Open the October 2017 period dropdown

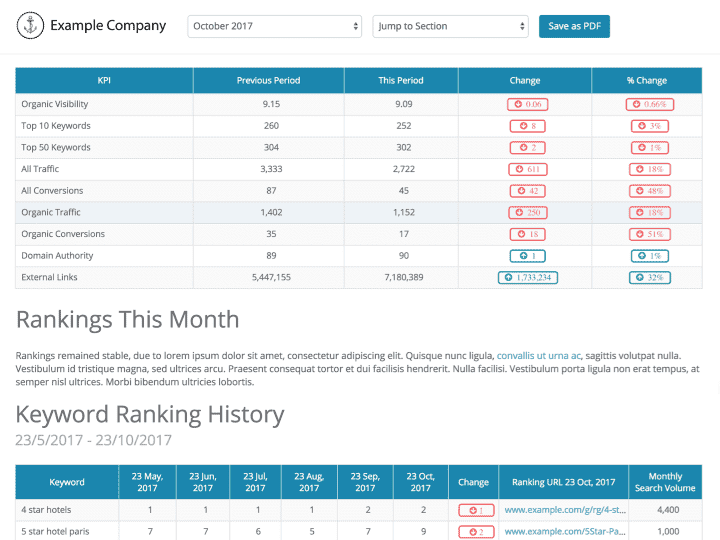pyautogui.click(x=275, y=26)
